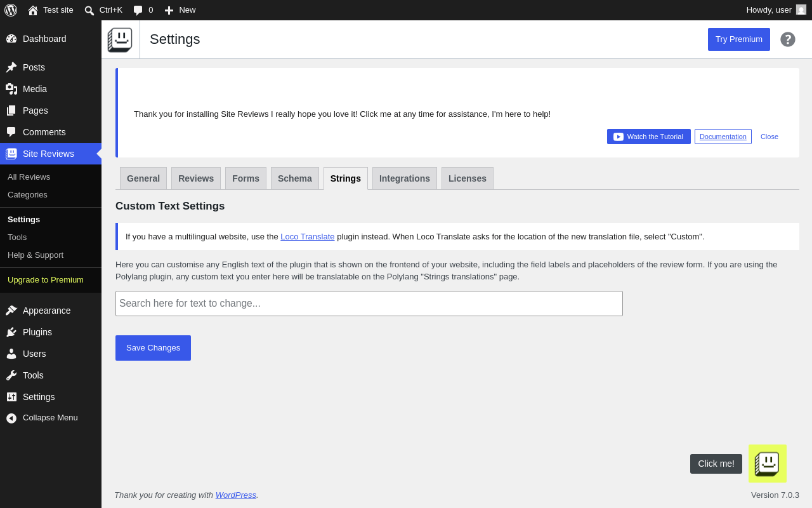Open Site Reviews Settings submenu item

coord(51,219)
